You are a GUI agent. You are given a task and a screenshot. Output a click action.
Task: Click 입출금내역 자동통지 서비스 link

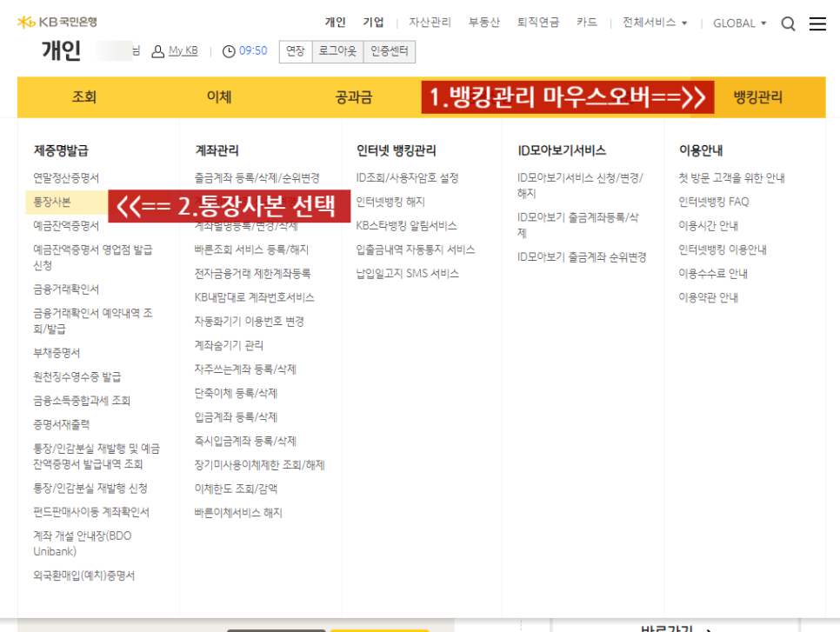415,249
